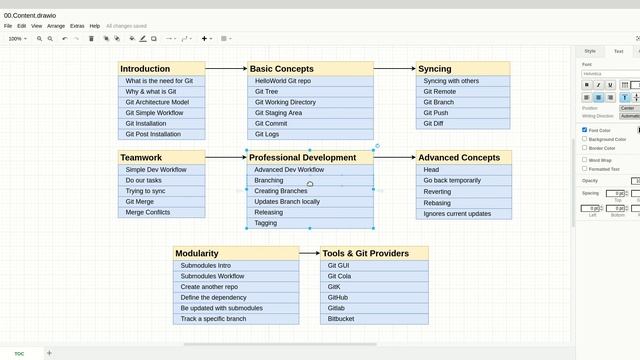
Task: Open the connection arrow style dropdown
Action: coord(171,38)
